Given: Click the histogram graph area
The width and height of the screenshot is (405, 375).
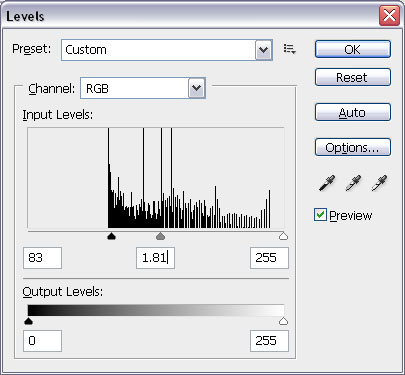Looking at the screenshot, I should pos(156,178).
